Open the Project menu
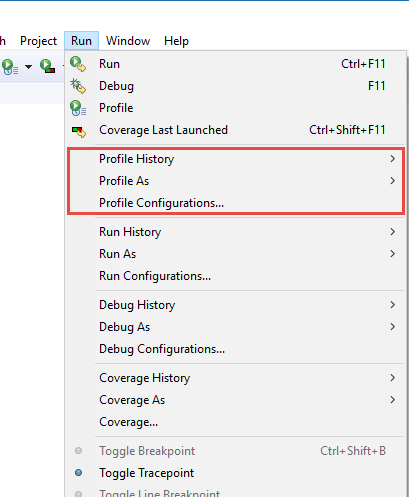 pos(39,41)
